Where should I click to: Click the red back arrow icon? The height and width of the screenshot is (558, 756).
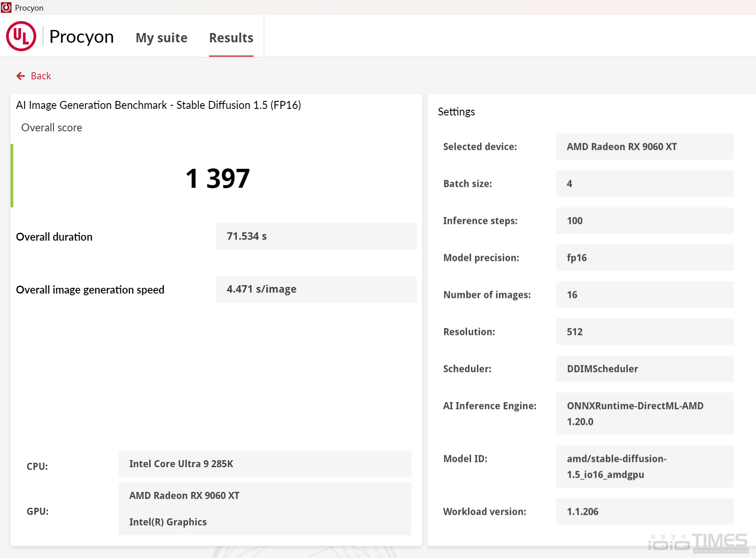21,76
